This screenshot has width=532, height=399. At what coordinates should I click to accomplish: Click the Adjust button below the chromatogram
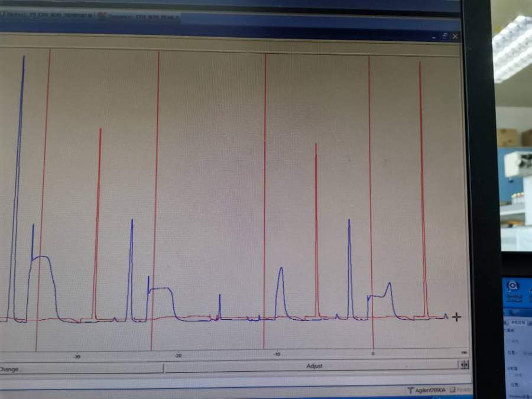[311, 366]
